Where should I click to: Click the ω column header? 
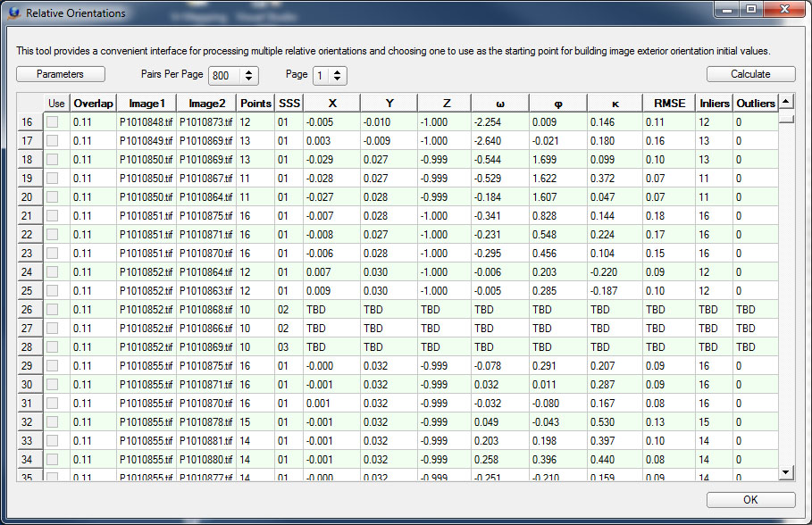[x=500, y=104]
